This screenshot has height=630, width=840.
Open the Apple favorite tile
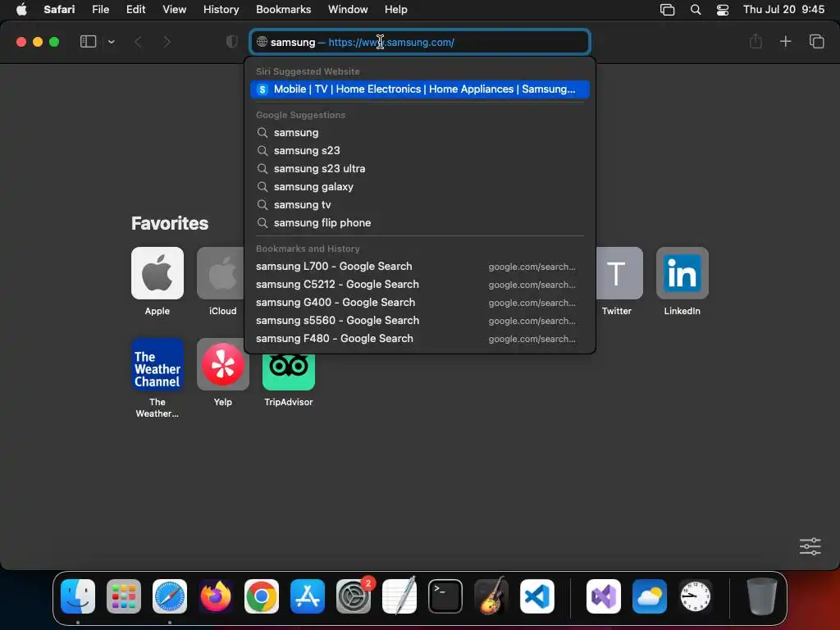click(157, 273)
